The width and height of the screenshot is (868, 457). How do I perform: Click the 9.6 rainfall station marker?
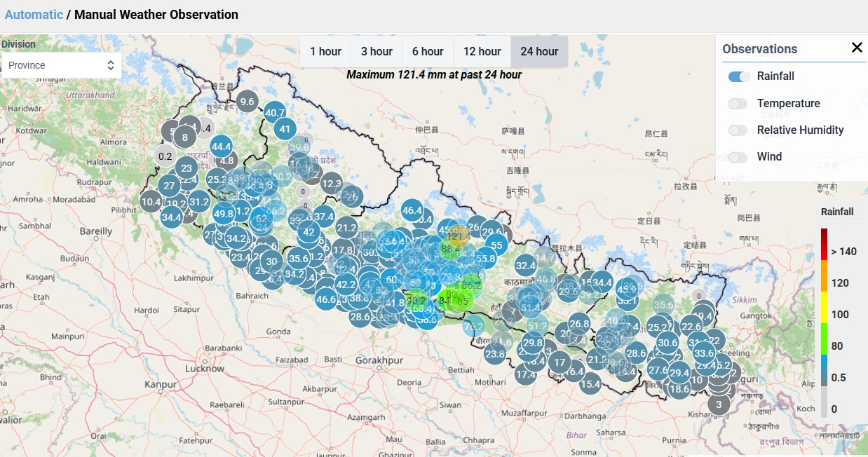(x=247, y=102)
